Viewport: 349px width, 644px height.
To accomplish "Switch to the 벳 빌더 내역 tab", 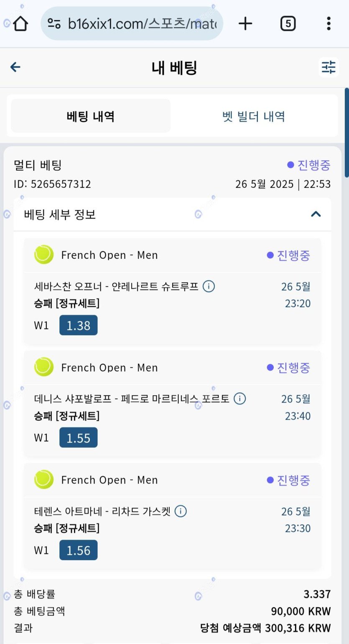I will 254,116.
